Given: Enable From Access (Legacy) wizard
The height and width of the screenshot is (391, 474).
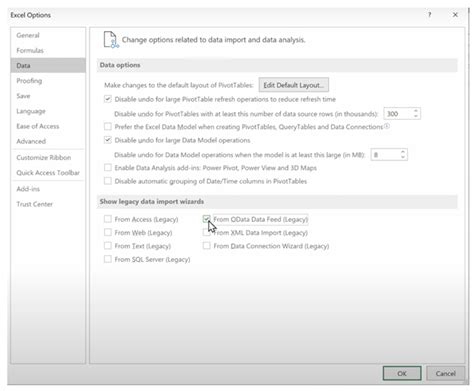Looking at the screenshot, I should tap(108, 219).
